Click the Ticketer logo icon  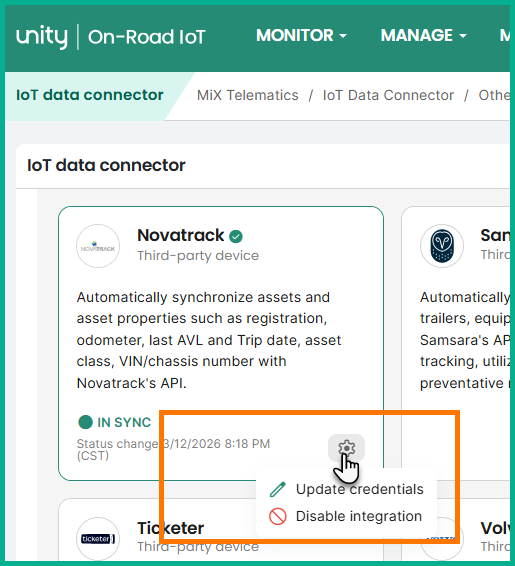98,539
